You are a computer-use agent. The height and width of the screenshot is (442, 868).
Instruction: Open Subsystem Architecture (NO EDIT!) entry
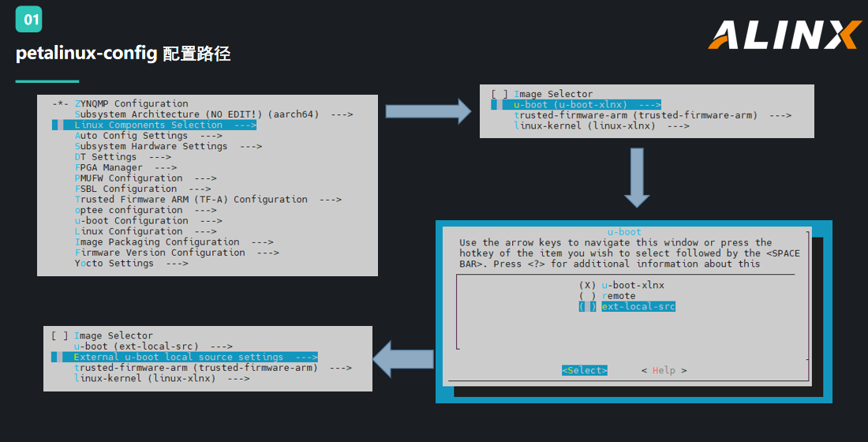point(214,114)
